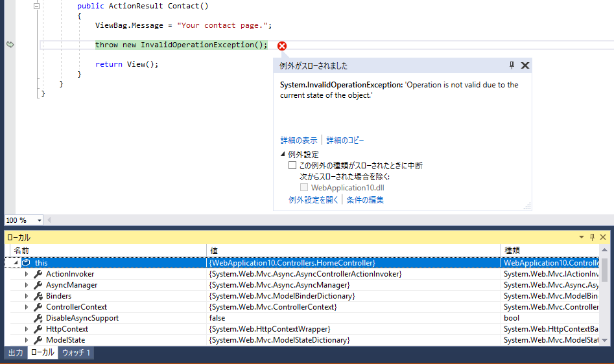This screenshot has height=364, width=614.
Task: Select {System.Web.HttpContextWrapper} value
Action: click(270, 329)
